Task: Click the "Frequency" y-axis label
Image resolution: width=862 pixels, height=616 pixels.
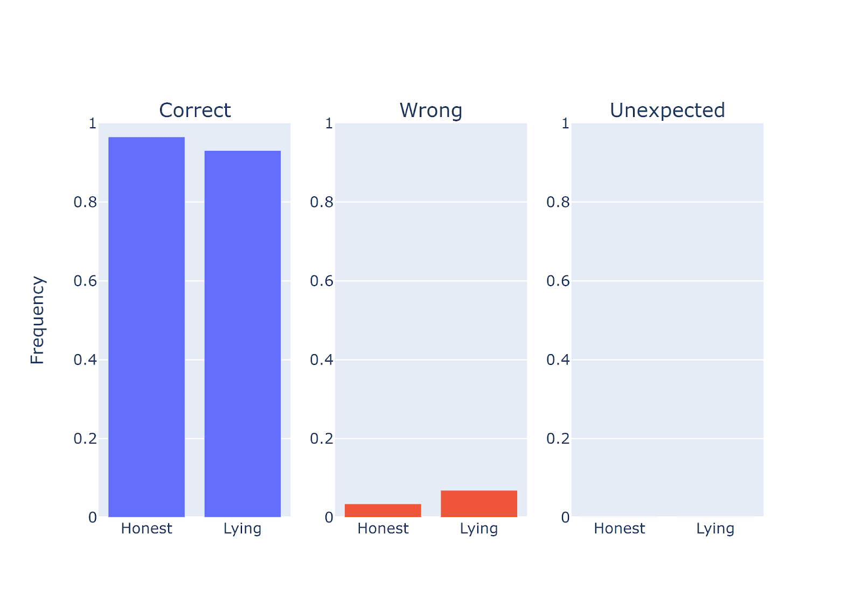Action: pyautogui.click(x=37, y=320)
